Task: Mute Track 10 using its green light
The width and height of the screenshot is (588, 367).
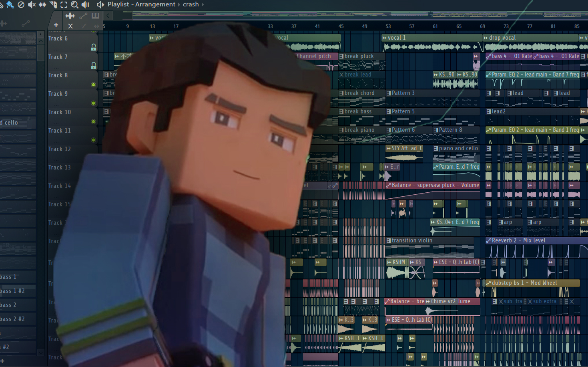Action: [93, 121]
